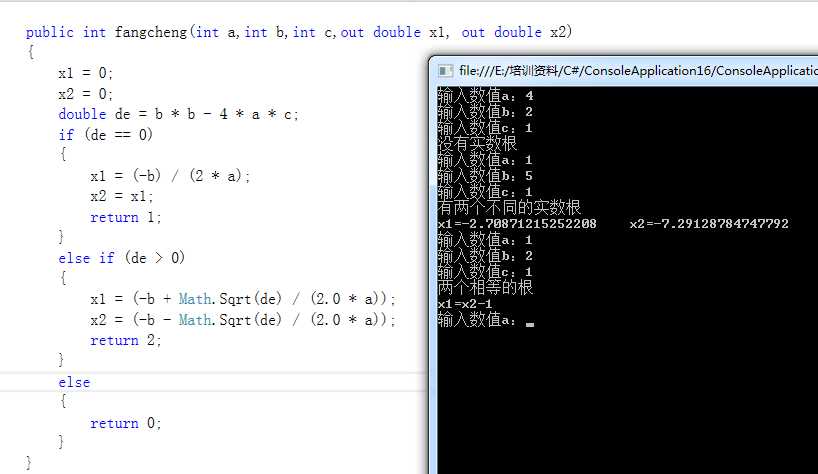The image size is (818, 474).
Task: Click the line 'x1 = 0;'
Action: pyautogui.click(x=86, y=73)
